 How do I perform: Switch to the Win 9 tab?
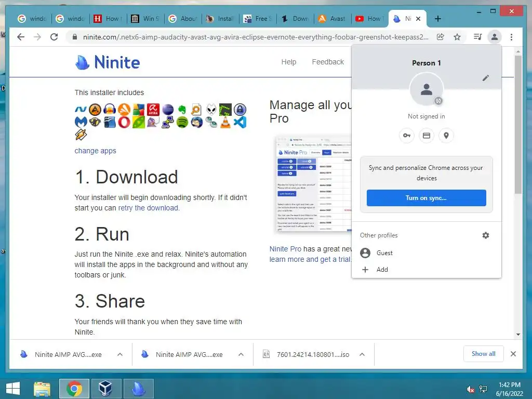(145, 19)
